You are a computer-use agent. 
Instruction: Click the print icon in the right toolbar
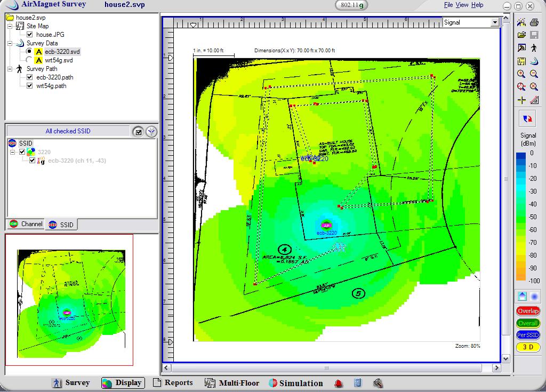tap(534, 22)
